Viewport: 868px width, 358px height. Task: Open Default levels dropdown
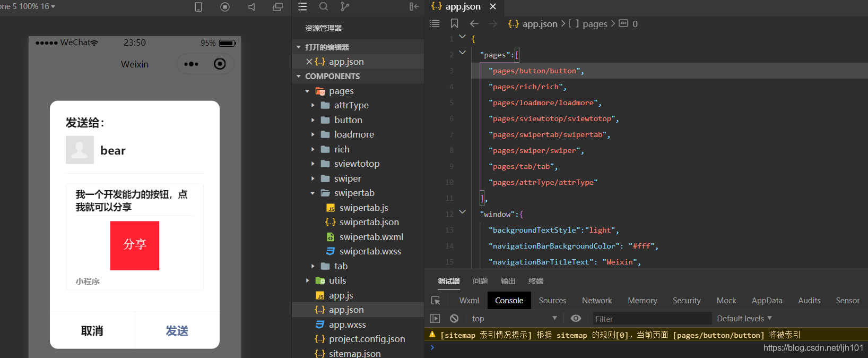pos(744,319)
